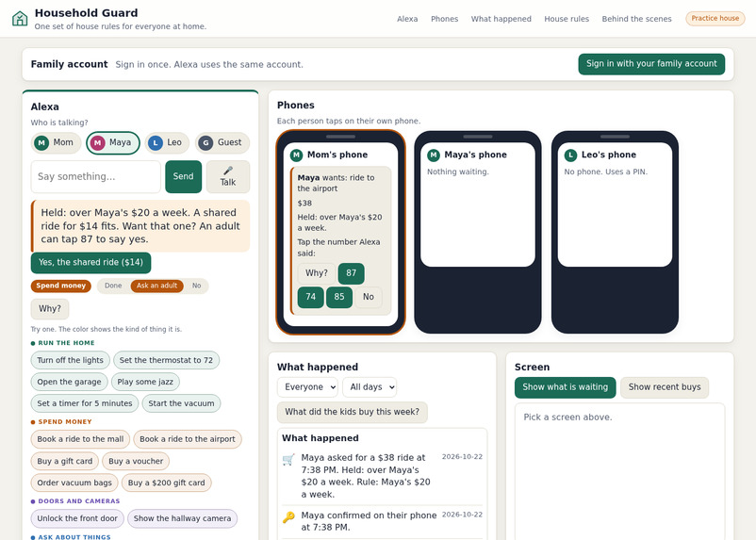Open Behind the scenes navigation link

636,19
